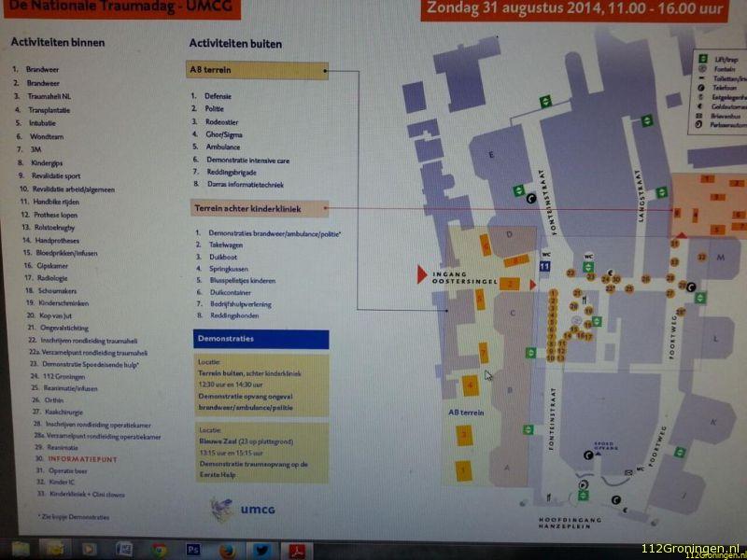The image size is (747, 560).
Task: Click the 112Groningen.nl watermark
Action: [x=691, y=548]
